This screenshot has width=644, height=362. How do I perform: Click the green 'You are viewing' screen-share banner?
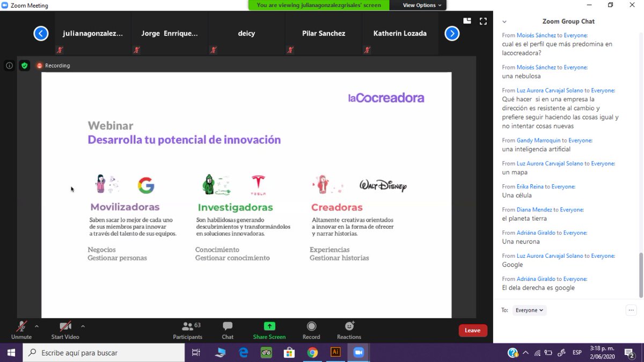[x=319, y=5]
